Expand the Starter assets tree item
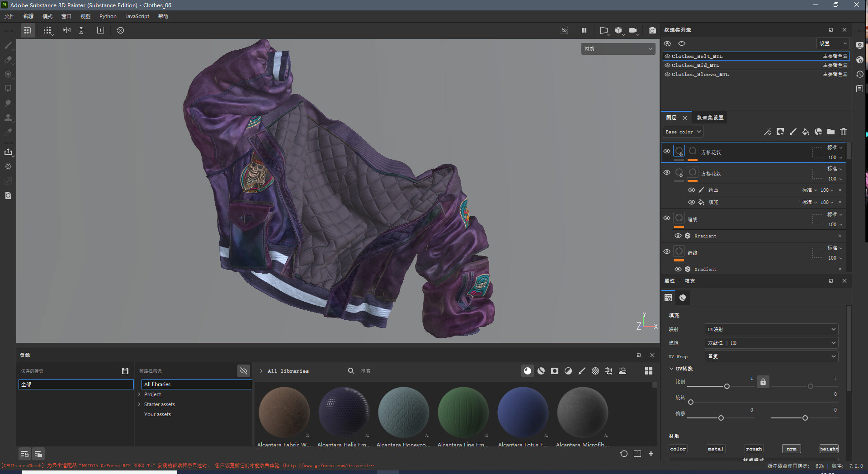The image size is (868, 474). [x=139, y=404]
